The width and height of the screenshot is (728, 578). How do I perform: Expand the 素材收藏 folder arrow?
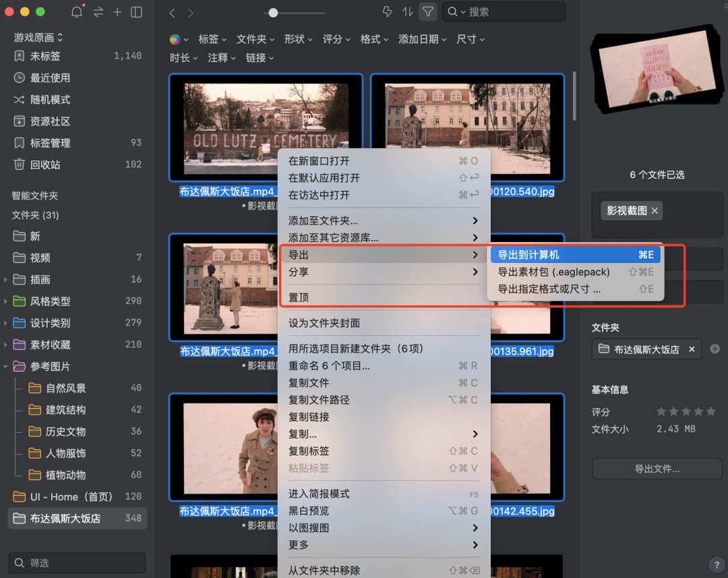(x=5, y=345)
